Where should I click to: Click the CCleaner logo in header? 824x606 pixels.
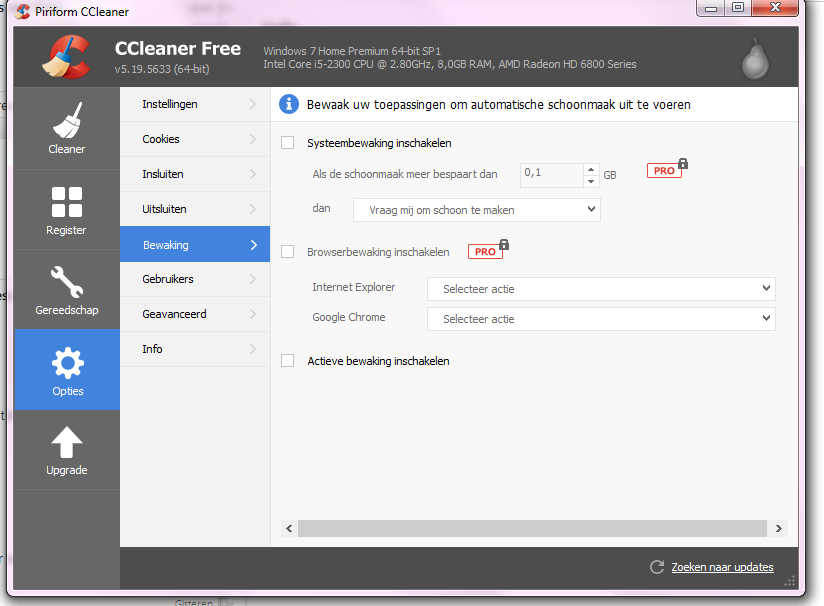[x=67, y=56]
